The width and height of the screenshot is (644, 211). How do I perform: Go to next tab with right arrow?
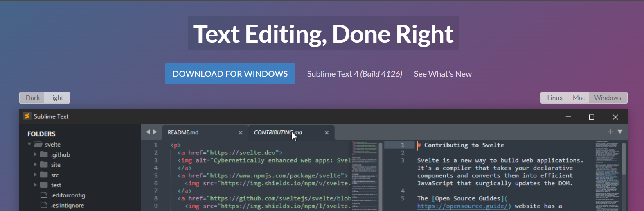pos(155,132)
